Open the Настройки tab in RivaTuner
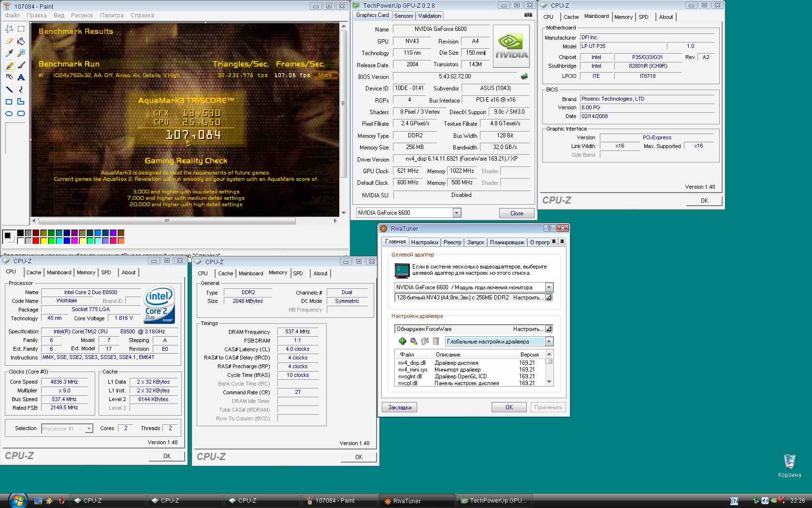Viewport: 812px width, 508px height. point(424,242)
